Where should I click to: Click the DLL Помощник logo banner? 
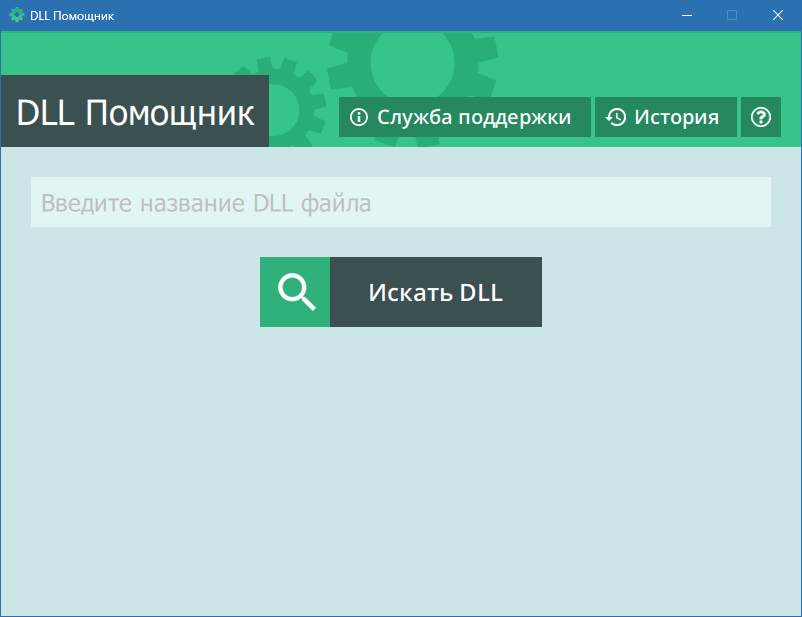coord(135,112)
